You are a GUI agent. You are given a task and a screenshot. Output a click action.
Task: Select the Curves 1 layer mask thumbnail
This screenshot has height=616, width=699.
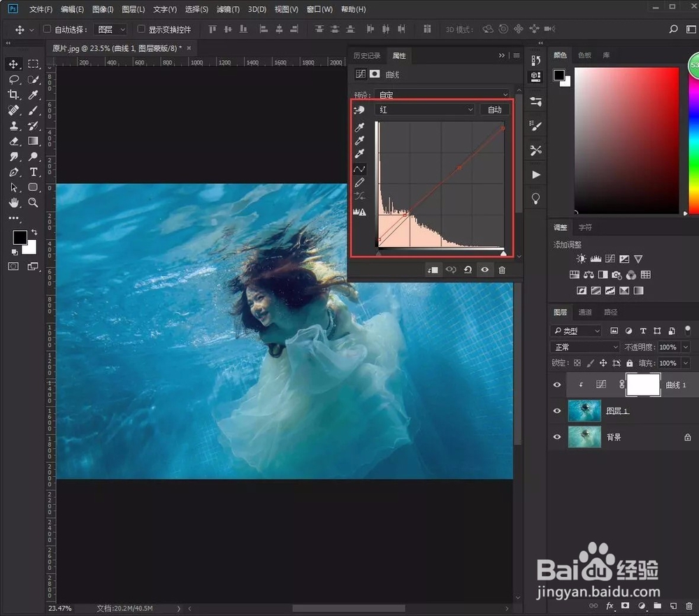pos(643,385)
